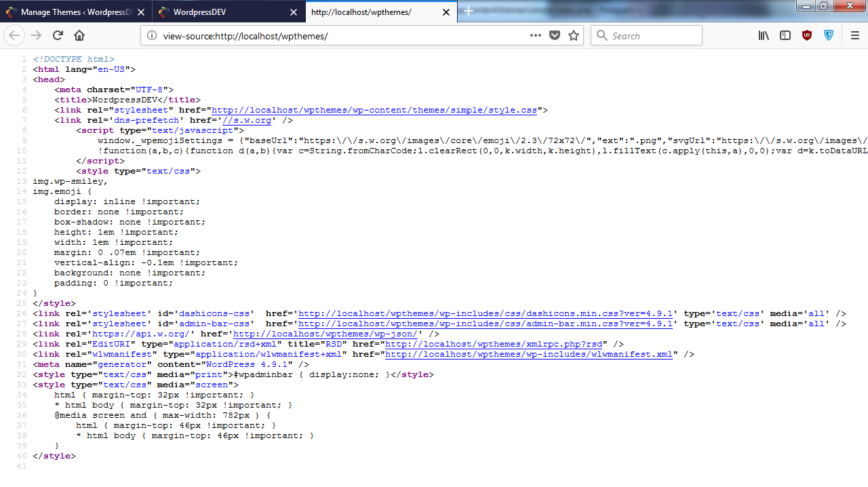Maximize the Firefox window
The image size is (868, 487).
pyautogui.click(x=824, y=5)
